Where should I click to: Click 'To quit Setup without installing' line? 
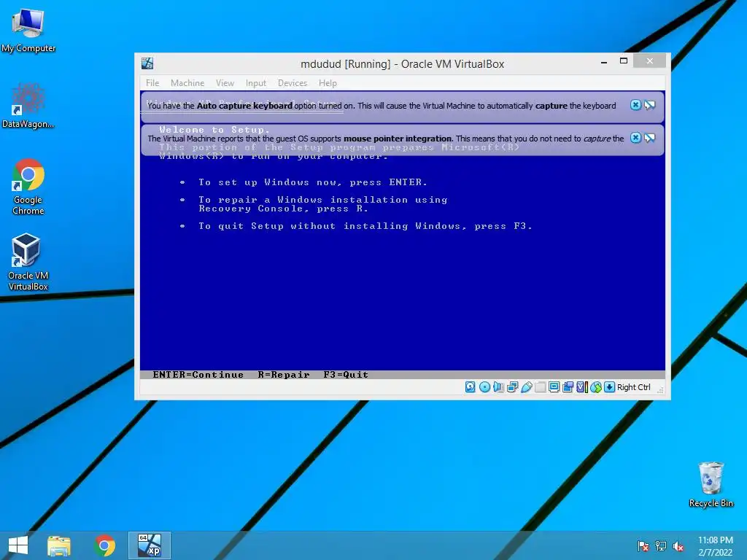point(365,226)
